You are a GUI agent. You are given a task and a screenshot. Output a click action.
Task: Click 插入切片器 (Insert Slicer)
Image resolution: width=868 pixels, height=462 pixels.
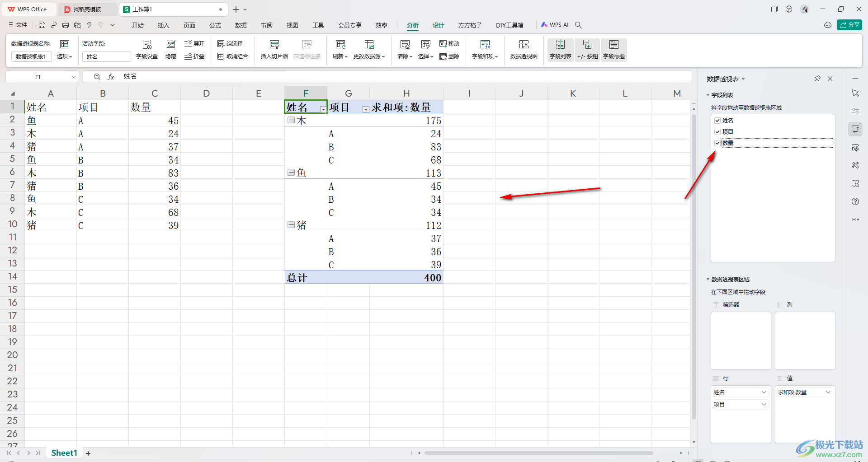pyautogui.click(x=274, y=50)
